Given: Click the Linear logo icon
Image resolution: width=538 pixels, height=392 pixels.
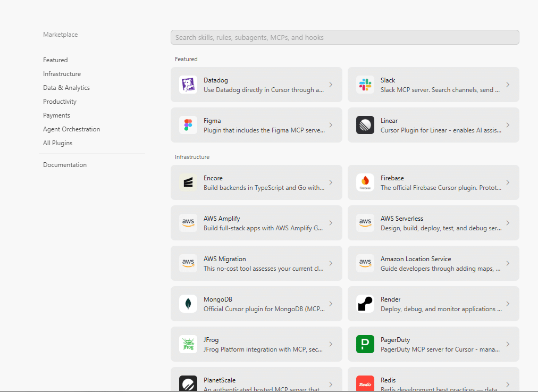Looking at the screenshot, I should (365, 125).
